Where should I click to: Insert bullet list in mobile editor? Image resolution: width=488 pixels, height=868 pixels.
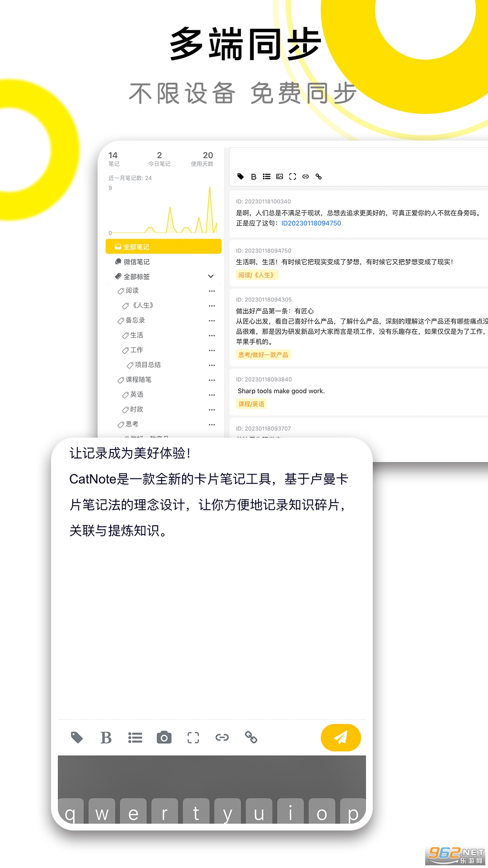pyautogui.click(x=135, y=738)
